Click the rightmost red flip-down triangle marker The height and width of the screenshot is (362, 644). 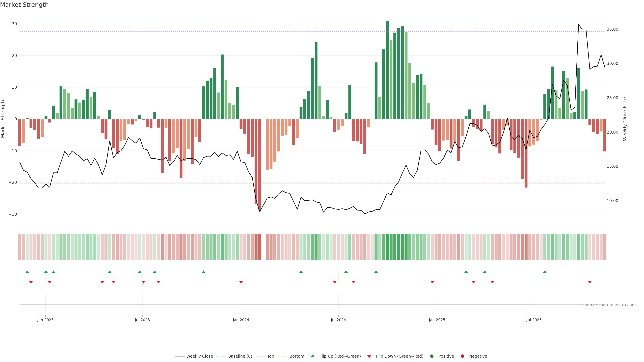[590, 282]
